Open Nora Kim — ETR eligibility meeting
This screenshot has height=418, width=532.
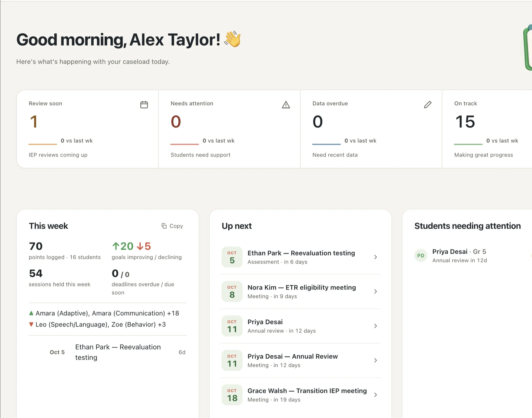tap(301, 292)
